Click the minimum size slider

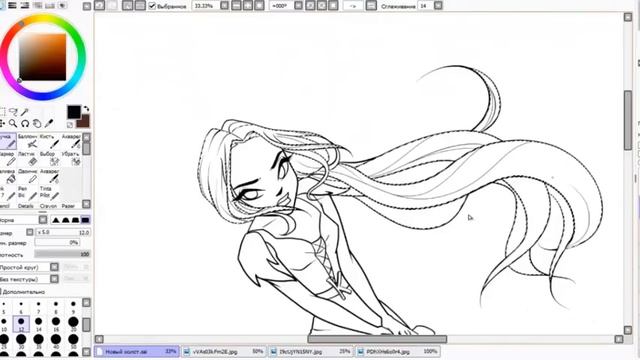pos(58,243)
